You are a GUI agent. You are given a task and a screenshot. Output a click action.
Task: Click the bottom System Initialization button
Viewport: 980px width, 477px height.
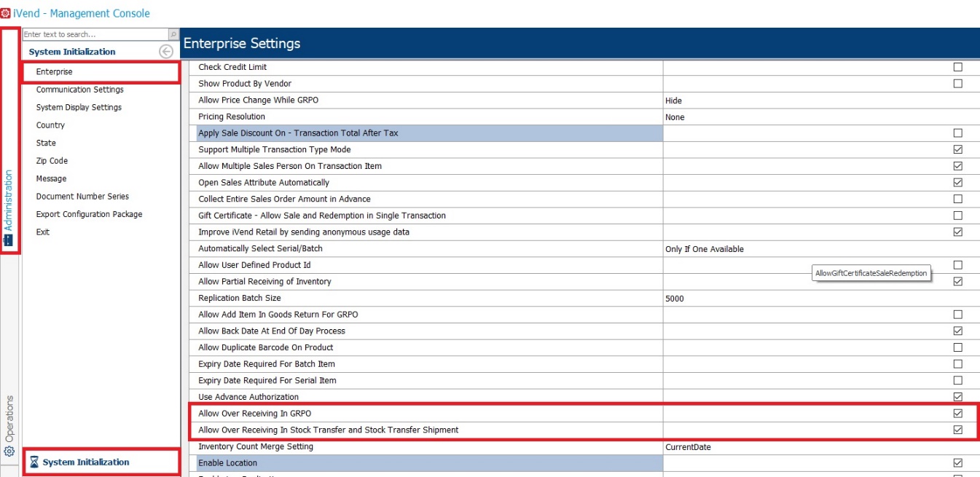coord(101,462)
